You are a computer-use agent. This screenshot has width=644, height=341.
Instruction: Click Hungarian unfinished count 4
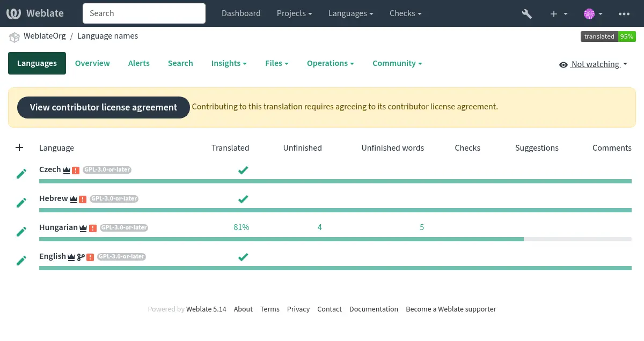[319, 227]
